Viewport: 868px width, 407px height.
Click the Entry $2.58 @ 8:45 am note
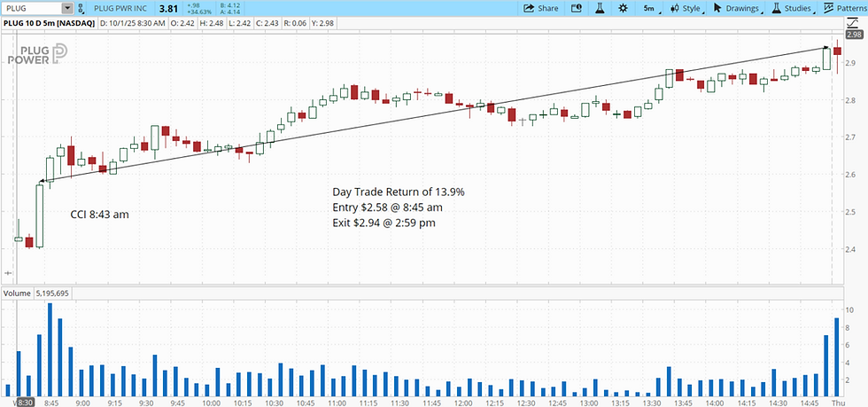[388, 207]
